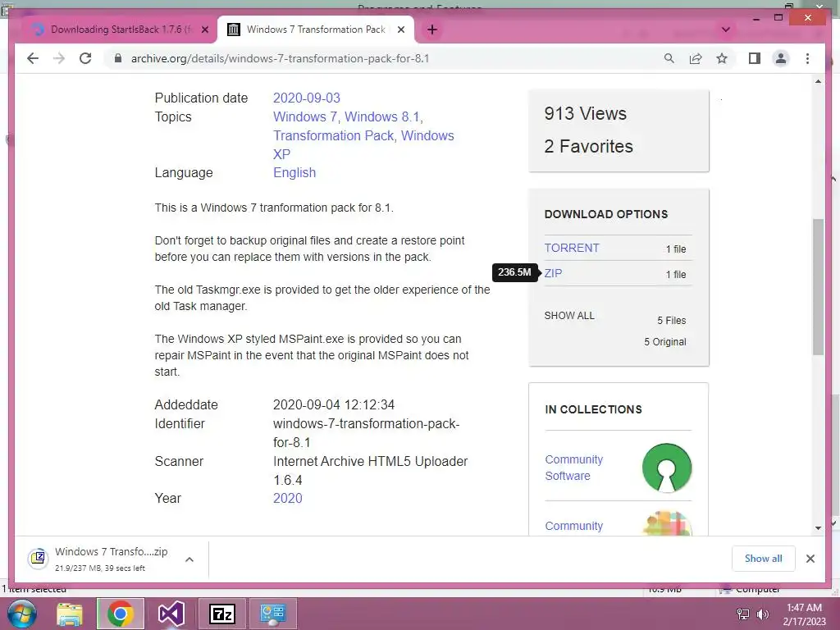Viewport: 840px width, 630px height.
Task: Open the Chrome side panel
Action: click(x=755, y=58)
